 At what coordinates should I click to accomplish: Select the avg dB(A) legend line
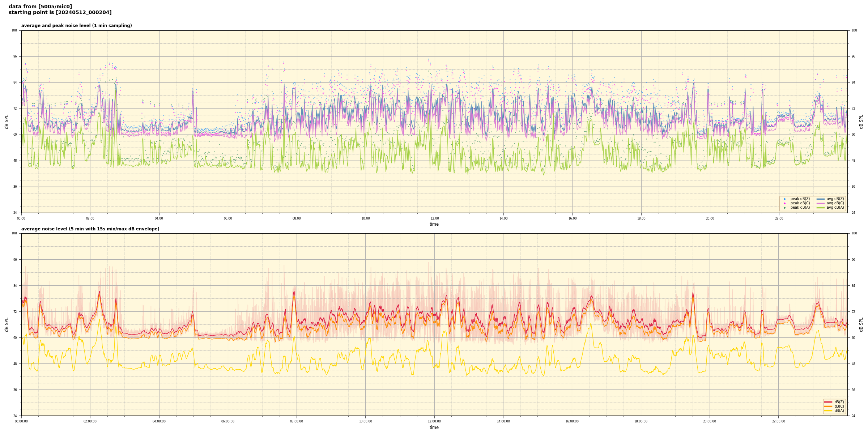821,208
